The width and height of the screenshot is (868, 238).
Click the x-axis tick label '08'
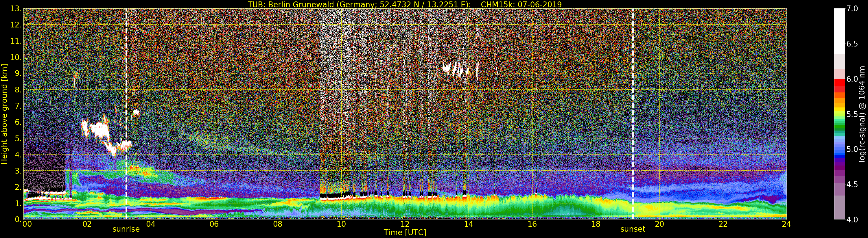coord(278,224)
